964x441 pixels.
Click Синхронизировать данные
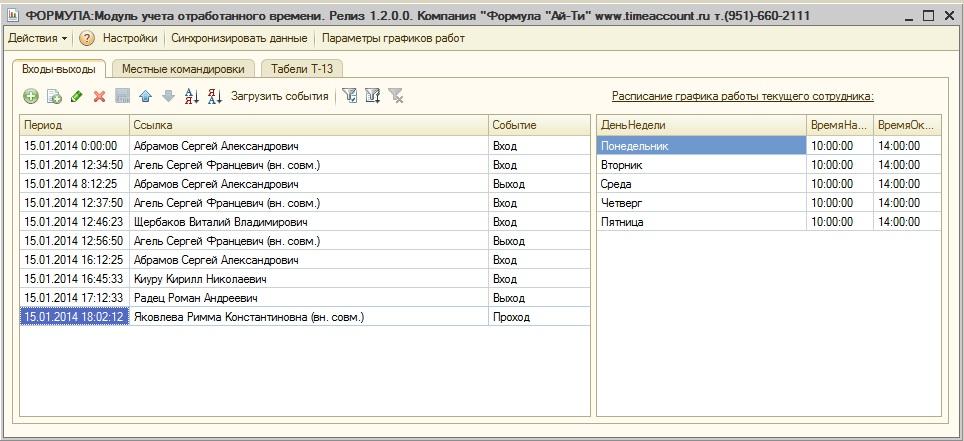(x=239, y=38)
